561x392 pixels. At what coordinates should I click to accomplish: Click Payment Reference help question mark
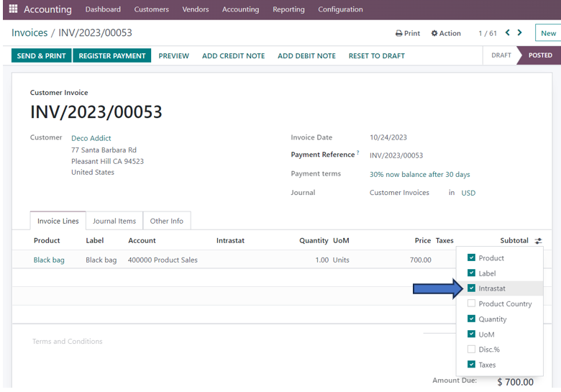pos(358,152)
